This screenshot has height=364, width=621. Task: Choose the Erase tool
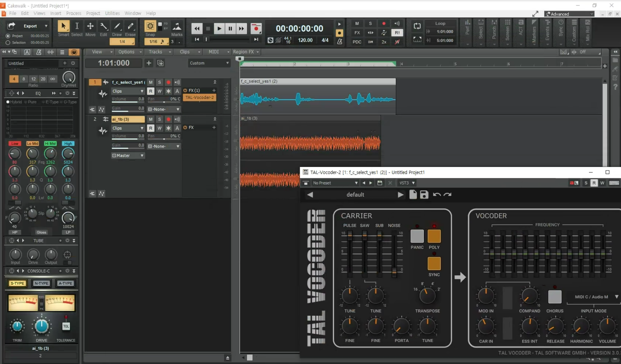[130, 26]
